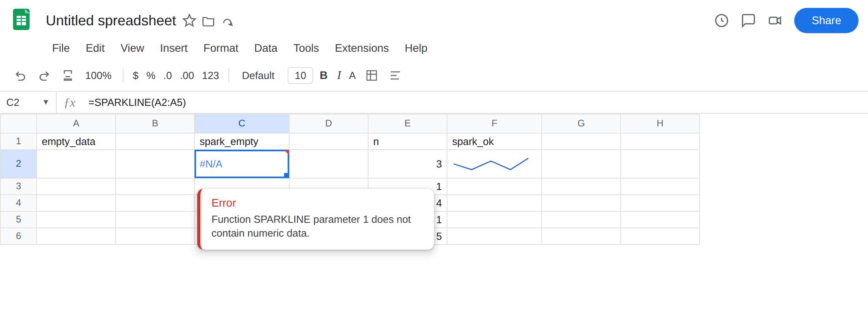The width and height of the screenshot is (868, 316).
Task: Open horizontal align icon
Action: [395, 75]
